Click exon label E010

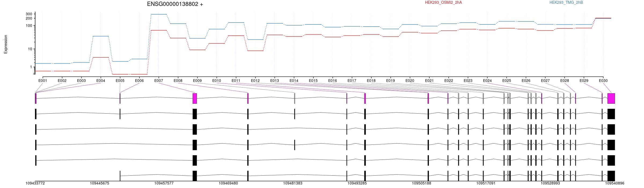217,81
